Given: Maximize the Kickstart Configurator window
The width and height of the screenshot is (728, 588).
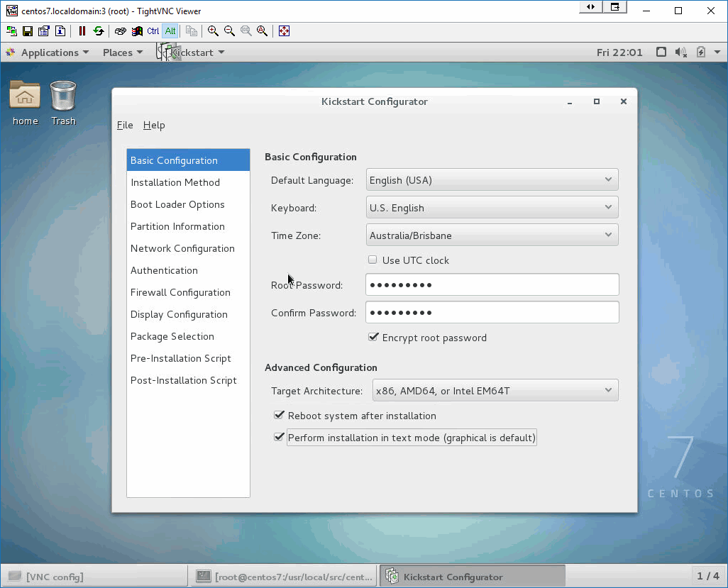Looking at the screenshot, I should tap(597, 101).
